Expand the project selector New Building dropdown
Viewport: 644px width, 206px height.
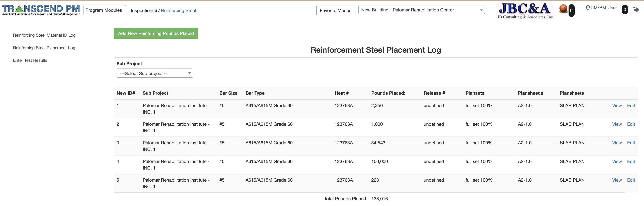coord(422,10)
